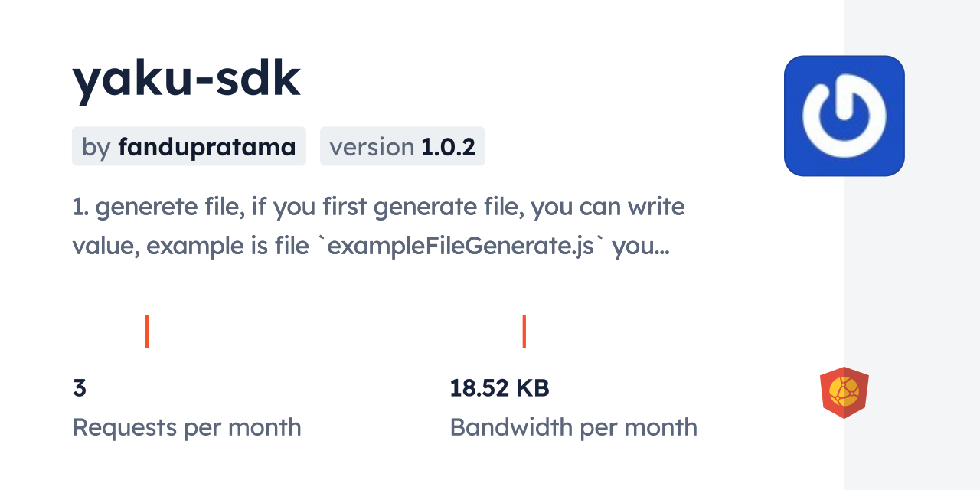Click the requests count of 3

click(x=80, y=388)
